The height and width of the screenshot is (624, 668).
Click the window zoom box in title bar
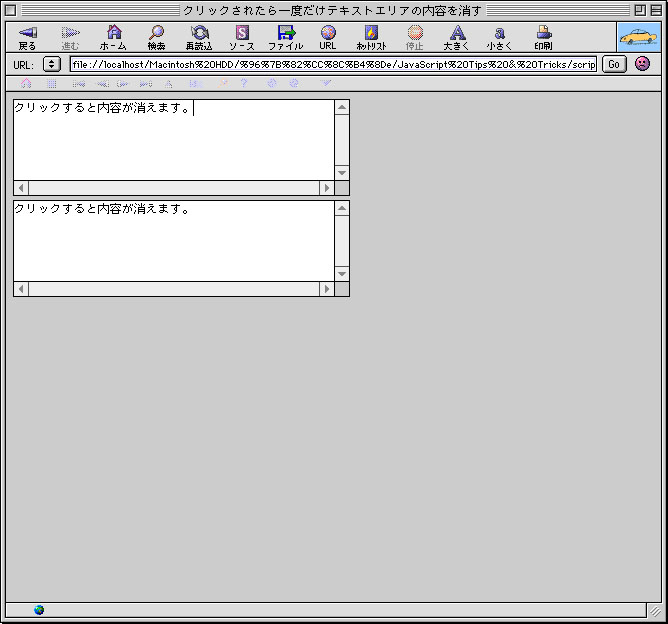click(x=640, y=10)
